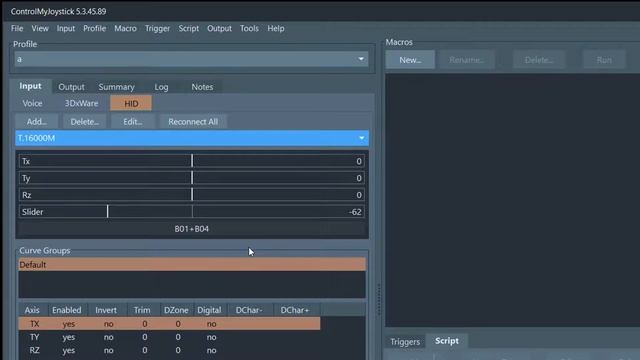This screenshot has width=640, height=360.
Task: Click the Axis column header
Action: click(32, 310)
